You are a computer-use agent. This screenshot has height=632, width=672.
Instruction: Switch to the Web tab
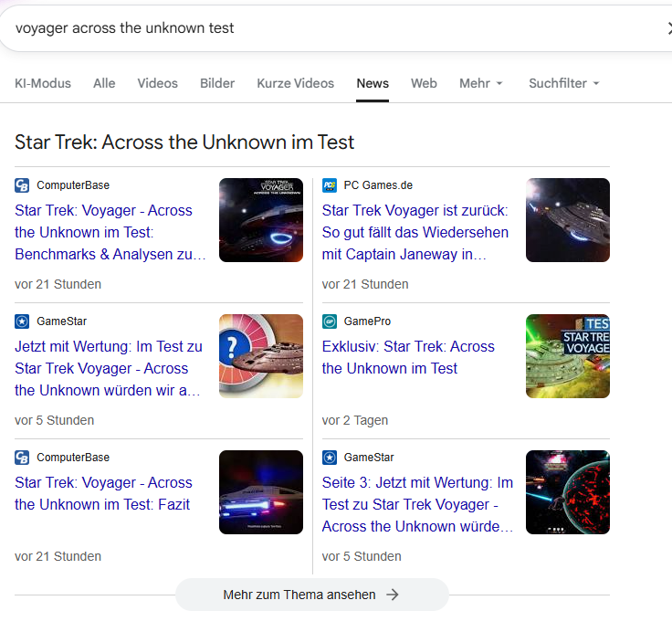coord(424,83)
